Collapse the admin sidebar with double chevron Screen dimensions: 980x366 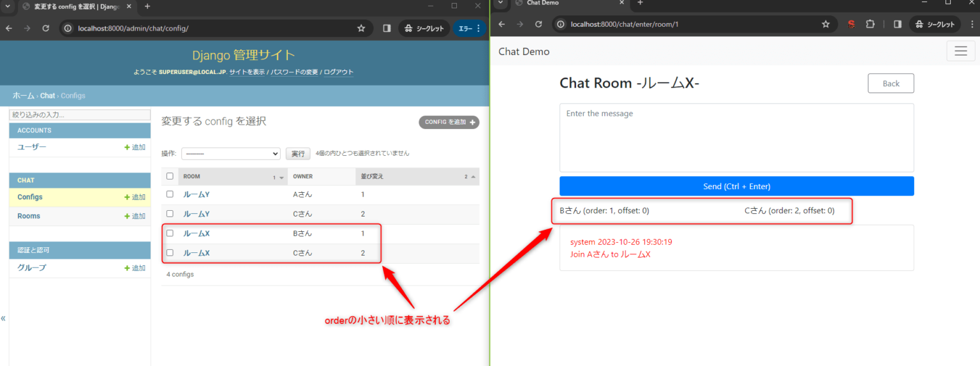click(x=3, y=318)
